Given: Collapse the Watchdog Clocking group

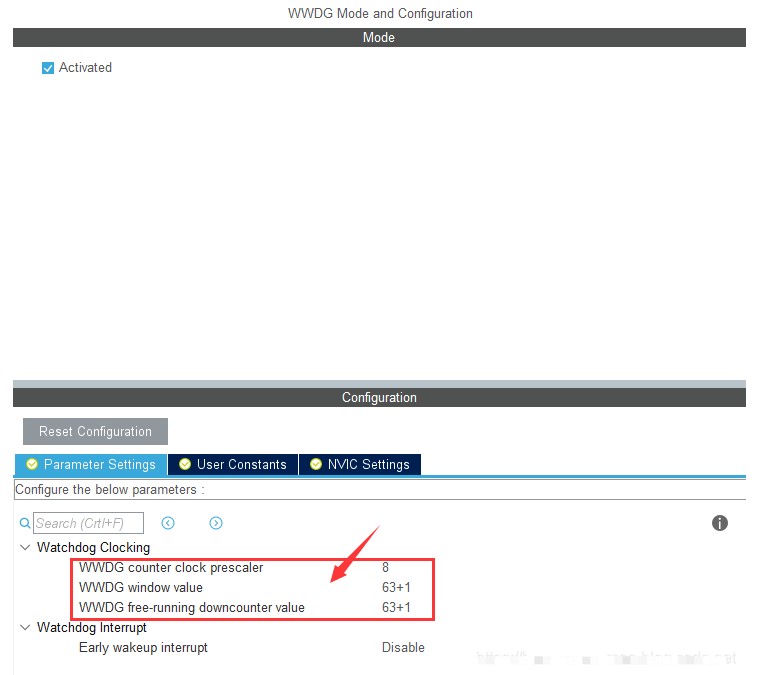Looking at the screenshot, I should 24,548.
